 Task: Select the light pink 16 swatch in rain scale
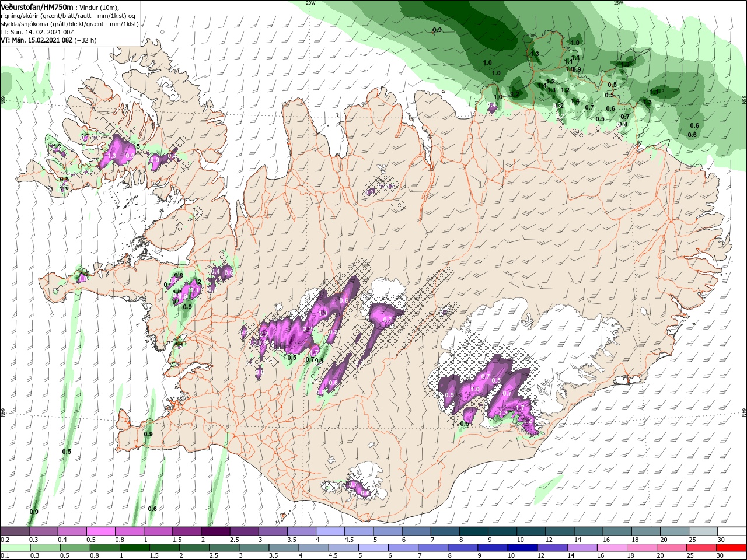[613, 548]
